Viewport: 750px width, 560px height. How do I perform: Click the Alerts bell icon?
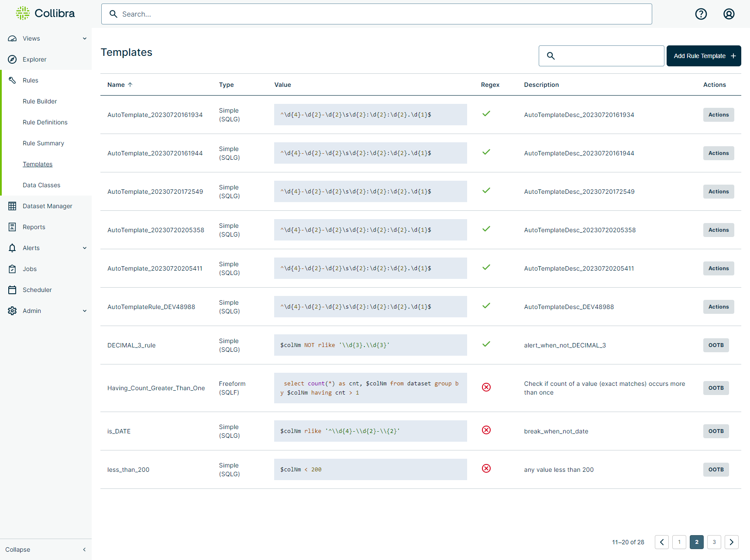click(x=12, y=247)
